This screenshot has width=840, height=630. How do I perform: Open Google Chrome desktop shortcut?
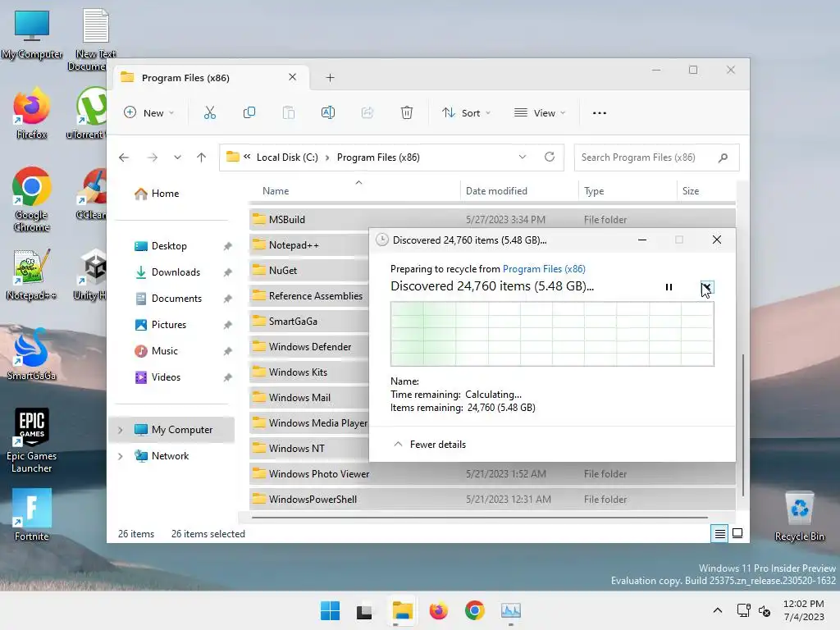tap(32, 199)
